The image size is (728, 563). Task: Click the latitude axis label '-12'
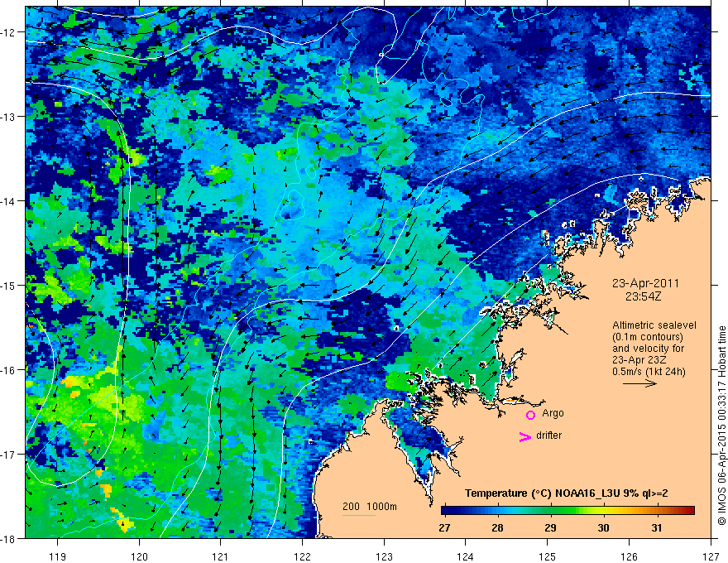pyautogui.click(x=8, y=32)
